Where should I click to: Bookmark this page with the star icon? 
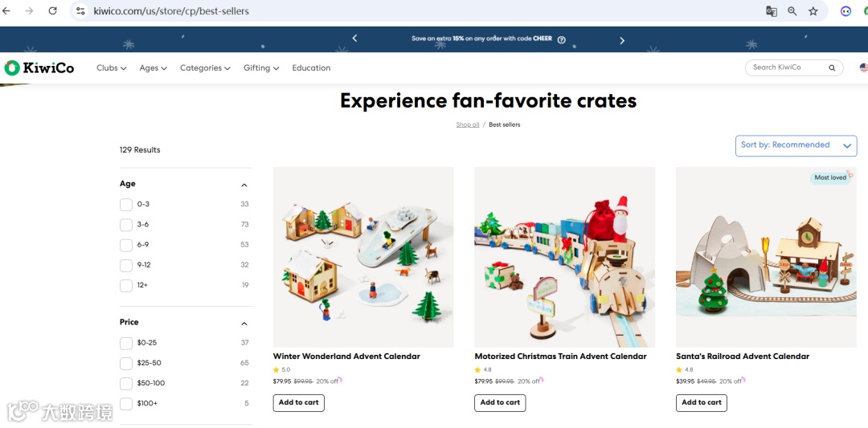point(813,11)
